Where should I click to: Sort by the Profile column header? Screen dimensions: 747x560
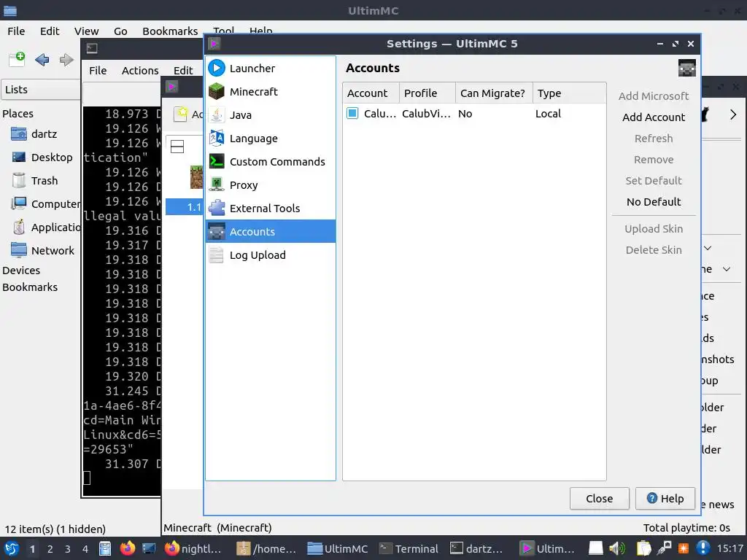tap(427, 93)
